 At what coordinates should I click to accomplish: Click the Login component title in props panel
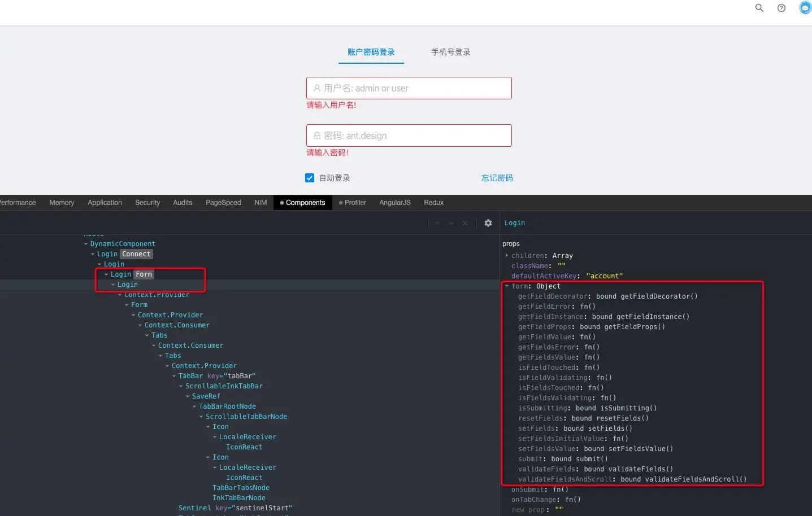tap(515, 223)
